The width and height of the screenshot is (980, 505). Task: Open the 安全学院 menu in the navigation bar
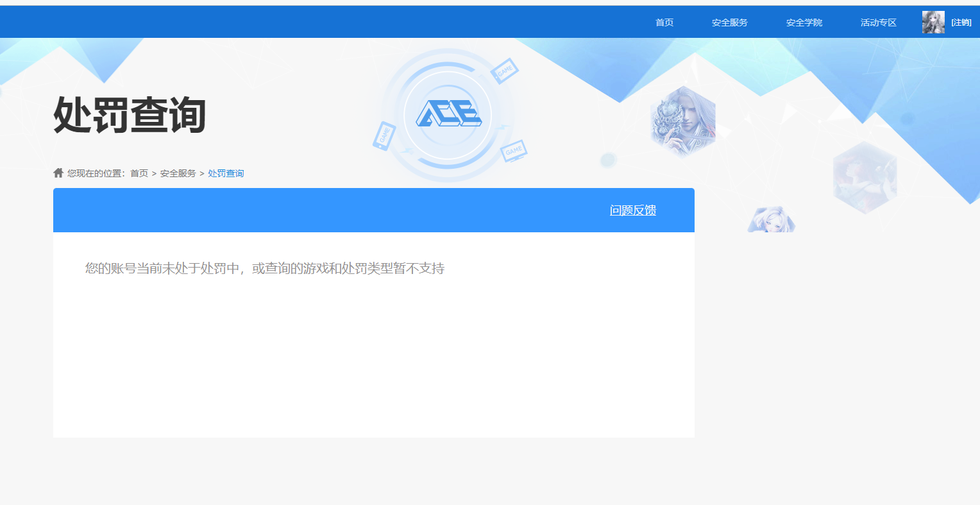(x=804, y=21)
